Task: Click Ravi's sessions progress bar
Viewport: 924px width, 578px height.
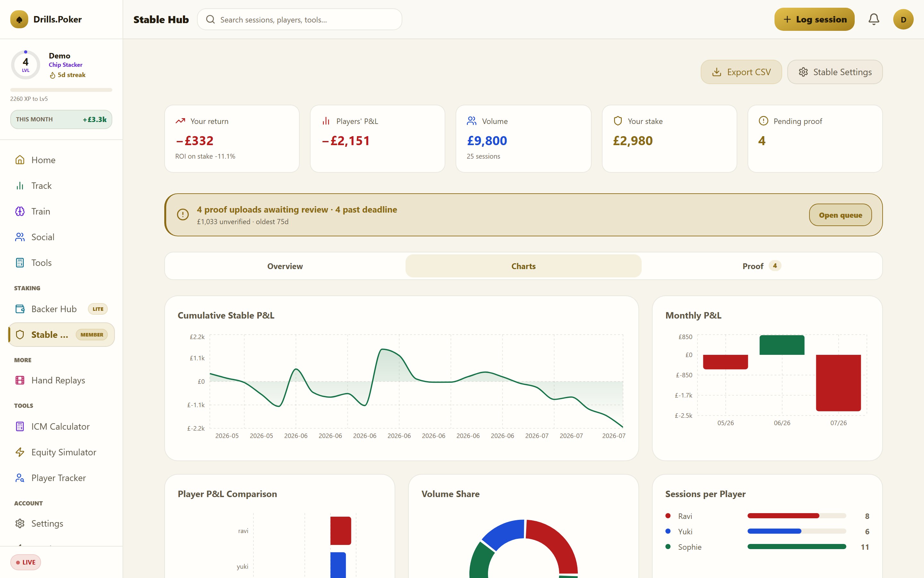Action: tap(797, 516)
